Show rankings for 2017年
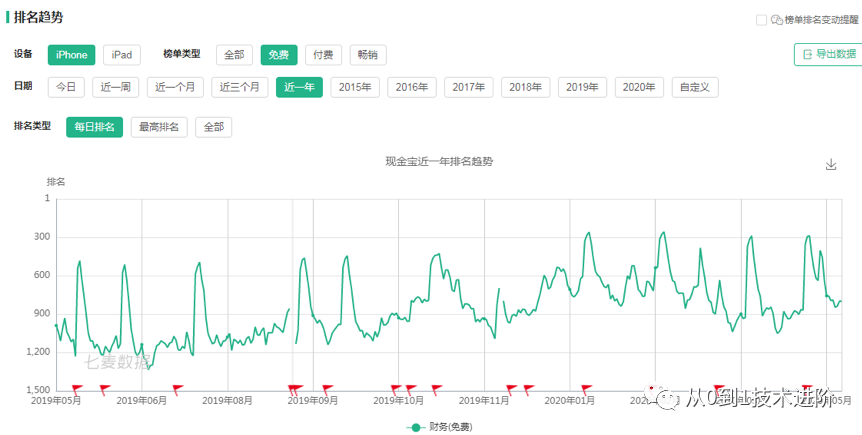The height and width of the screenshot is (435, 862). (469, 87)
